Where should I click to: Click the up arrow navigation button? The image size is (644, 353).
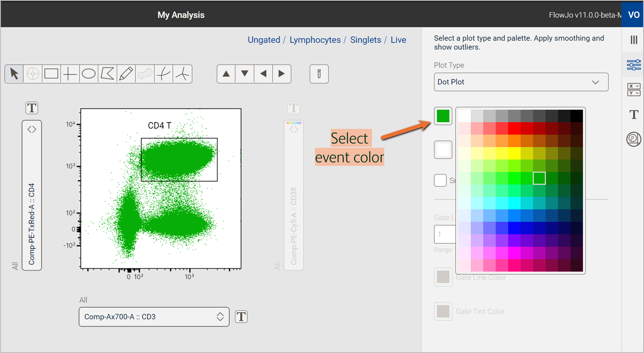(226, 74)
